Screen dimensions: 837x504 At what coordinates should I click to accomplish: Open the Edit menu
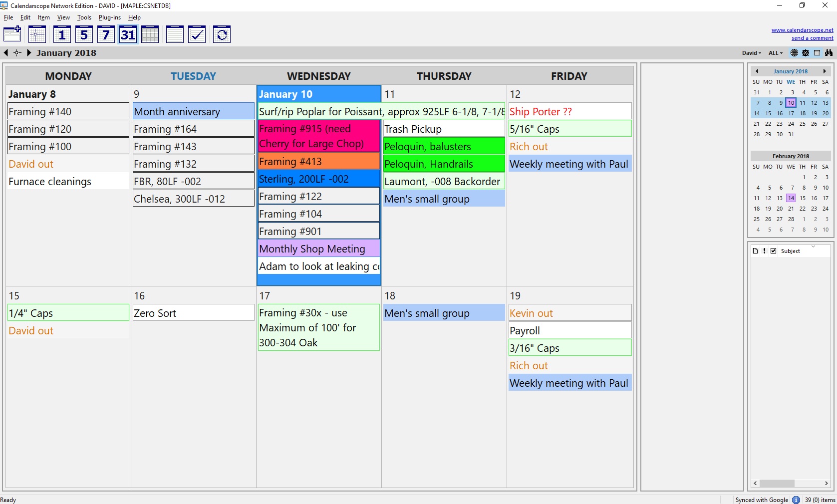pyautogui.click(x=25, y=17)
